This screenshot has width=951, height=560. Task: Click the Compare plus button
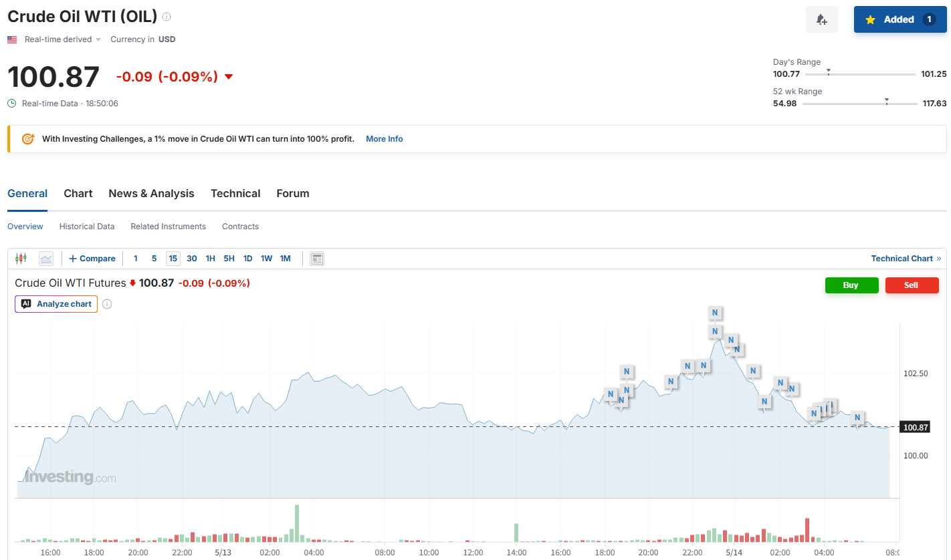(x=92, y=259)
